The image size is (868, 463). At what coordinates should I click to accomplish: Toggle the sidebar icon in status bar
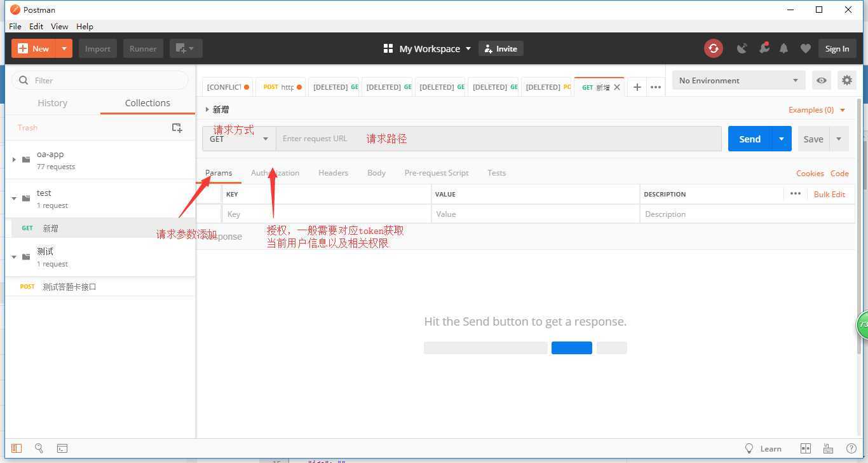17,448
